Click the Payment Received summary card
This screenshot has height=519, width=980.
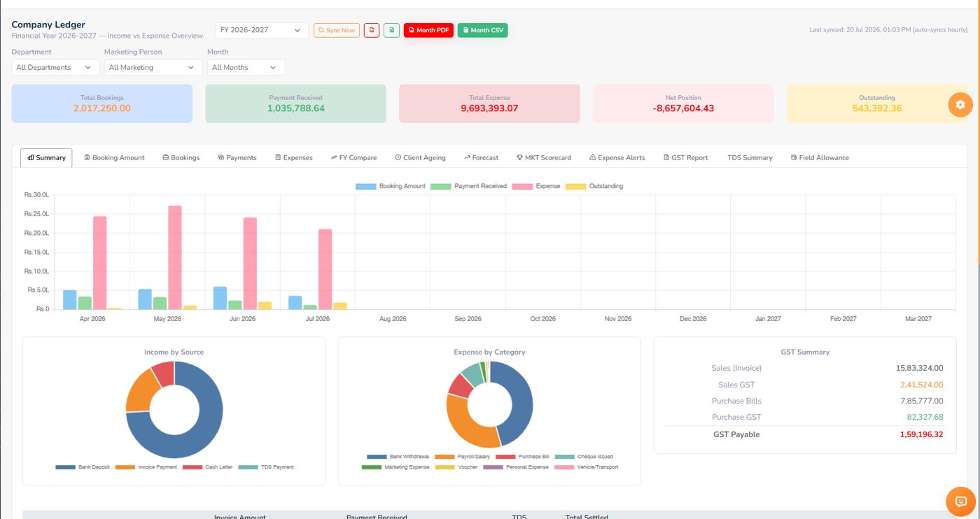click(x=295, y=104)
